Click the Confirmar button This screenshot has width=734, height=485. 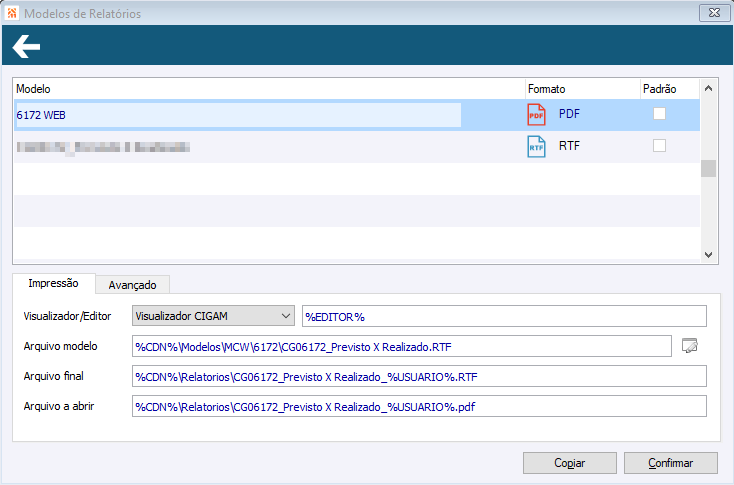[671, 463]
